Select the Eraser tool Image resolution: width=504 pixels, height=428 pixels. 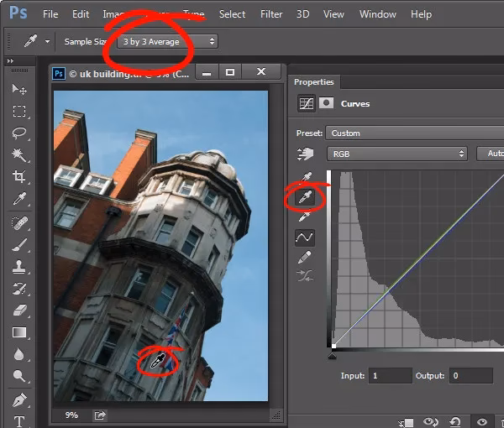click(18, 311)
